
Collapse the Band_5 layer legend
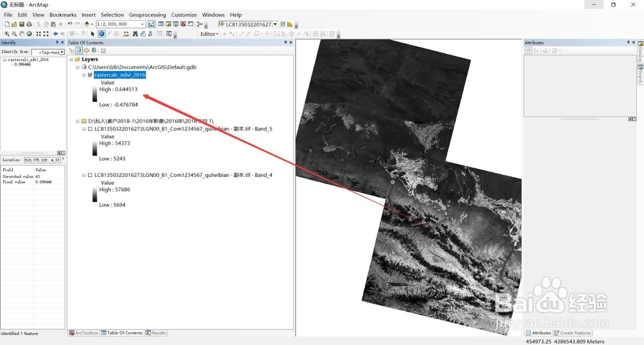[84, 129]
